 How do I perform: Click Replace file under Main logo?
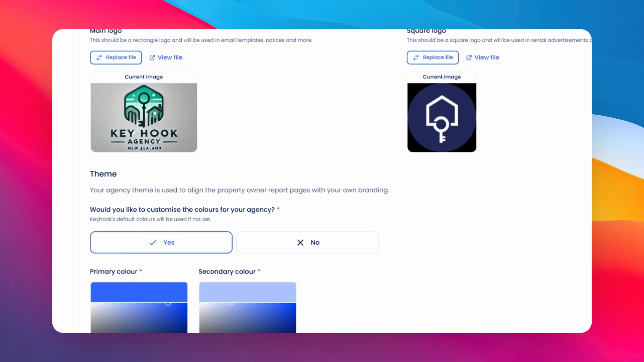[116, 57]
